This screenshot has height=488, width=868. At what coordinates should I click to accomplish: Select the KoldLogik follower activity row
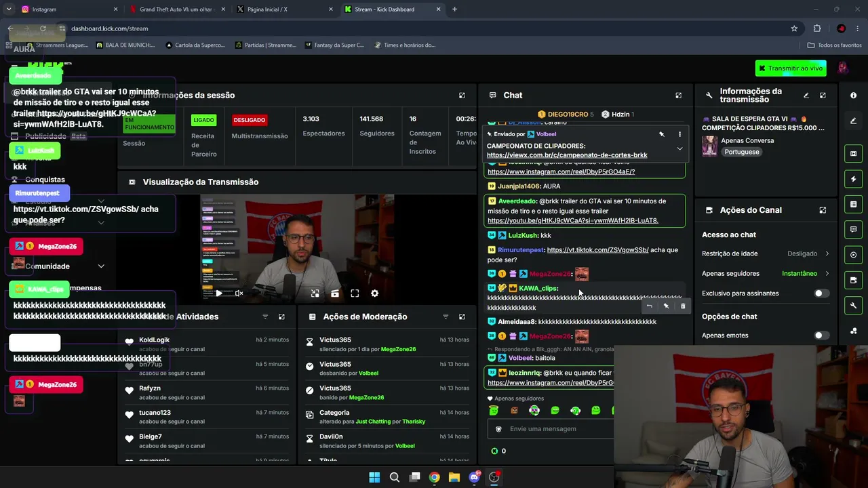[x=207, y=344]
